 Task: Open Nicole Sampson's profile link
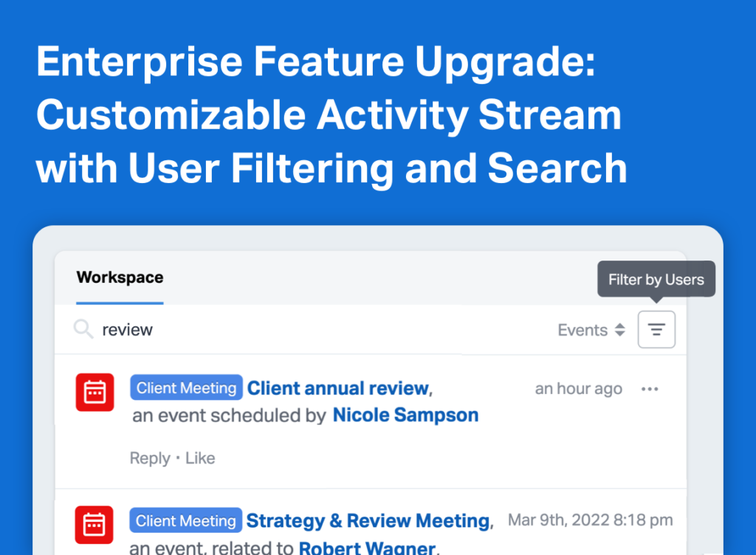405,415
